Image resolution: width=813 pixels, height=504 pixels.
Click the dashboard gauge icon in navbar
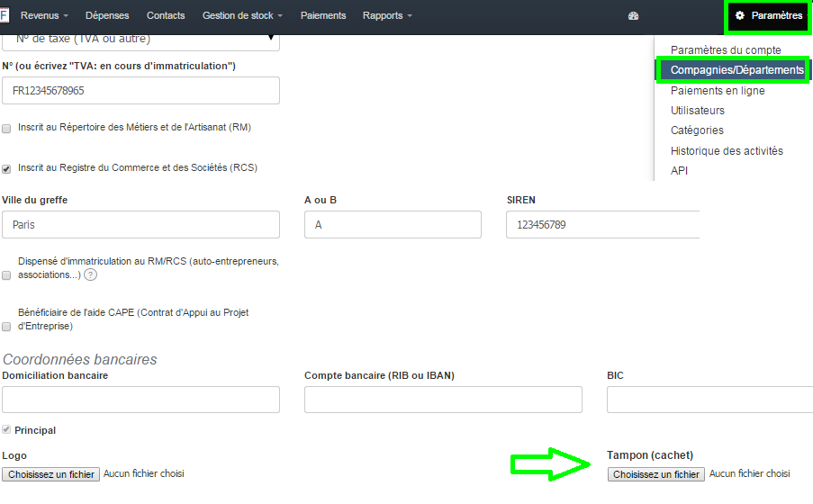(633, 15)
